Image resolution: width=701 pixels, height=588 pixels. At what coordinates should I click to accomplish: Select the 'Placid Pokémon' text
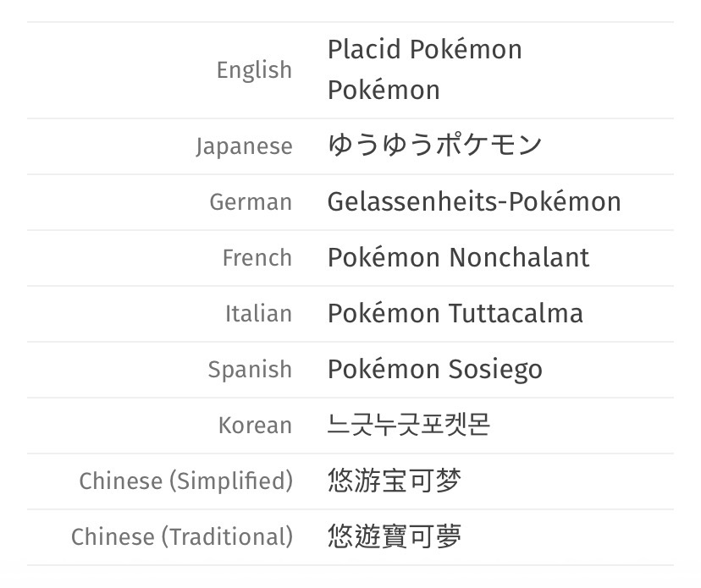click(425, 49)
